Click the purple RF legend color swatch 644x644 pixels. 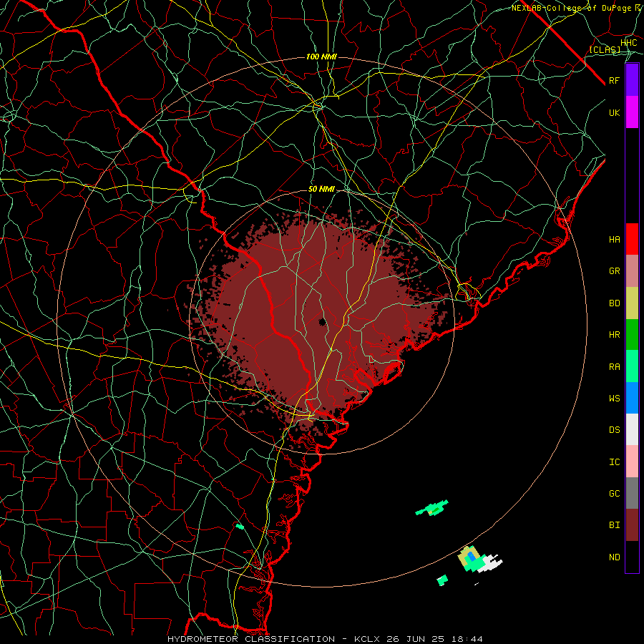632,80
